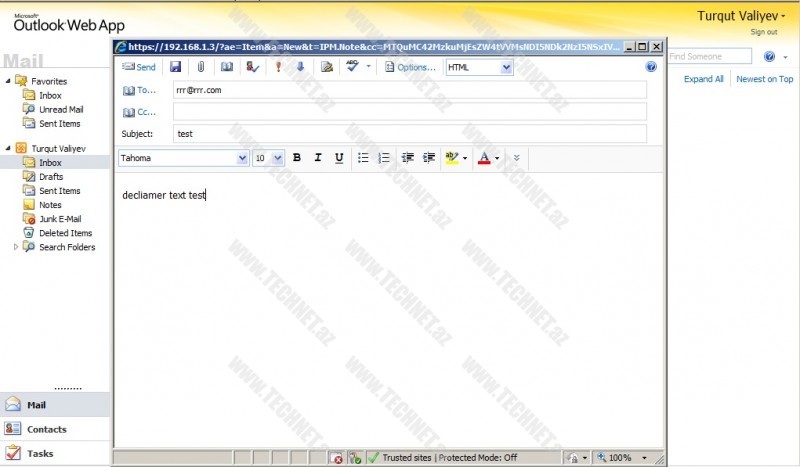Click the Save floppy disk icon
This screenshot has width=800, height=467.
(176, 67)
